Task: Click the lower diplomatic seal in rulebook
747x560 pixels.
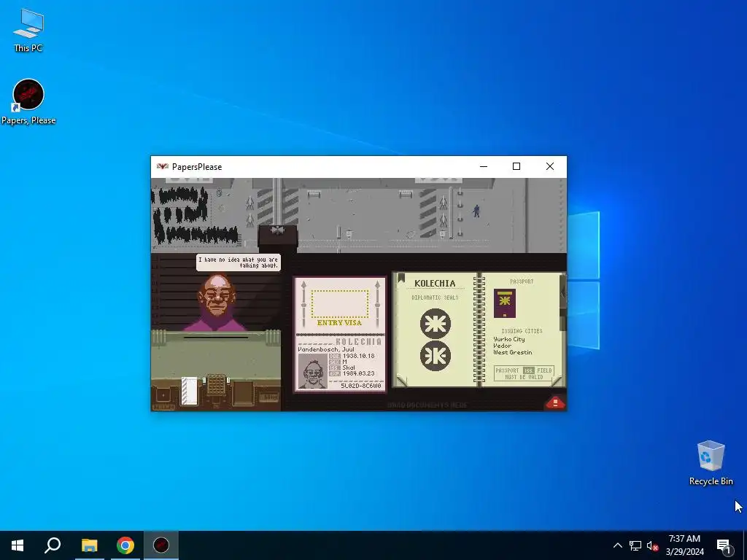Action: [435, 356]
